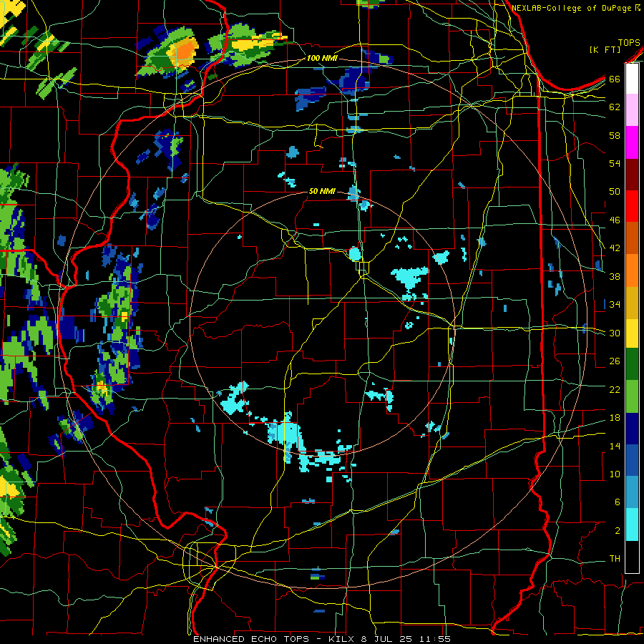The width and height of the screenshot is (644, 644).
Task: Click the dark red 54 kft legend swatch
Action: (x=632, y=175)
